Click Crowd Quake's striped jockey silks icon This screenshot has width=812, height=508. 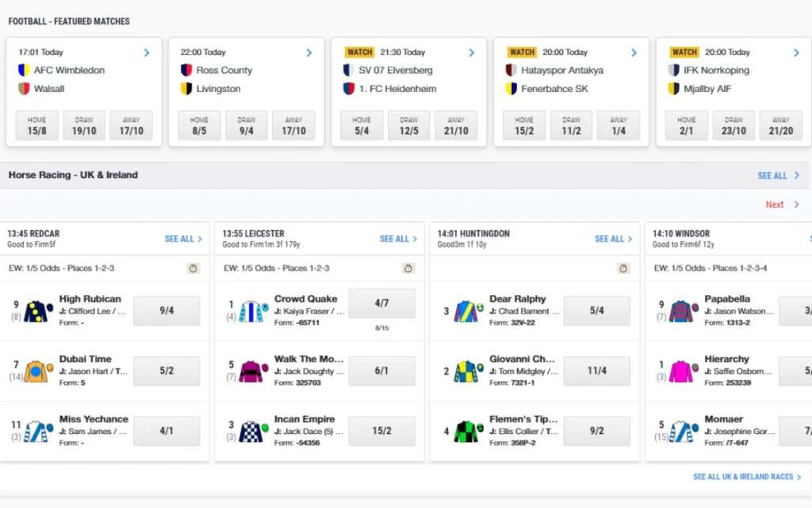click(x=253, y=311)
